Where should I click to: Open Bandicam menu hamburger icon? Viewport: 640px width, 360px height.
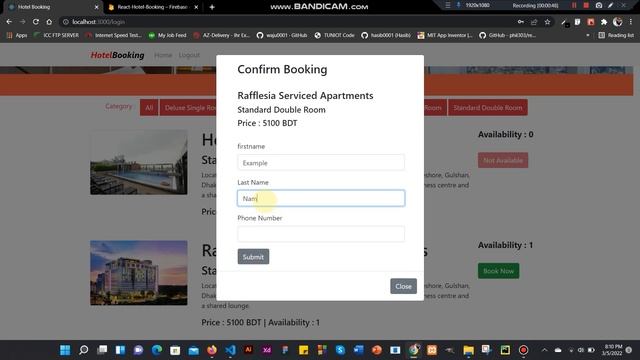[x=448, y=5]
